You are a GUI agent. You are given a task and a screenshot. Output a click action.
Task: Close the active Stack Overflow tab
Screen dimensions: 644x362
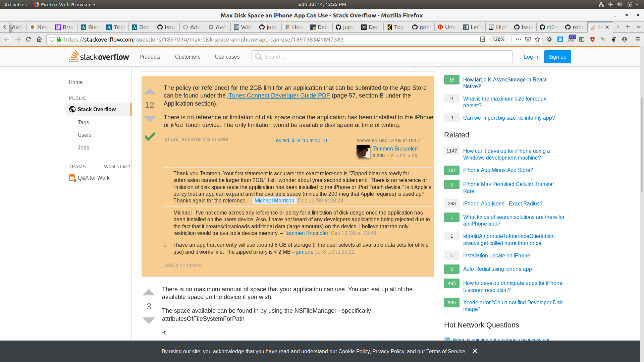pos(607,27)
